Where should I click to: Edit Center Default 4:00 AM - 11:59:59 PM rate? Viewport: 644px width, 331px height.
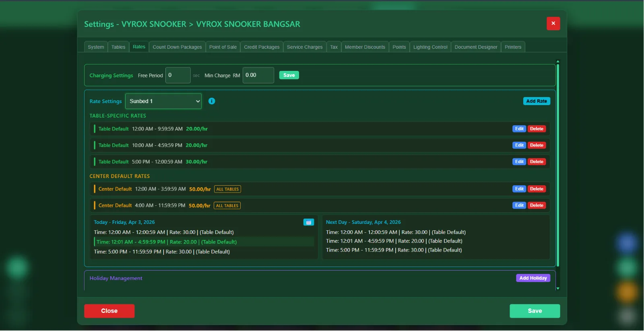coord(519,205)
